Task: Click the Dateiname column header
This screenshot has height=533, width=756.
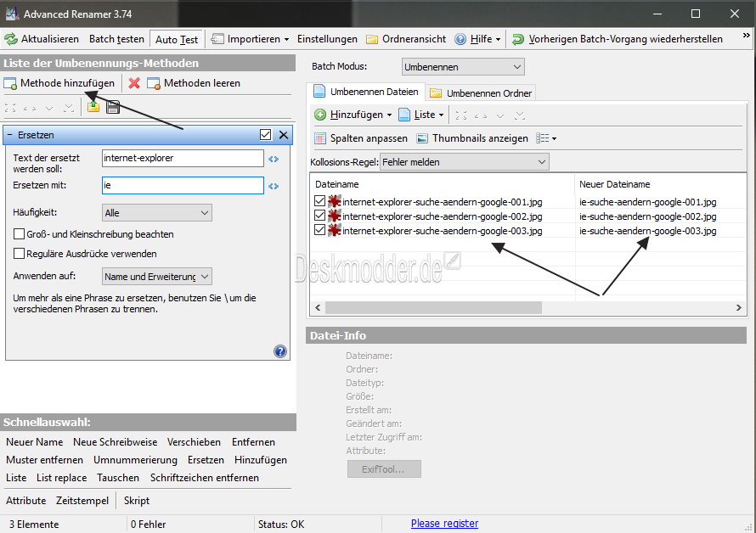Action: pos(443,184)
